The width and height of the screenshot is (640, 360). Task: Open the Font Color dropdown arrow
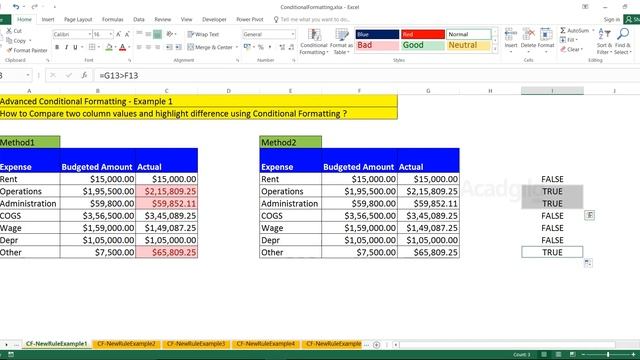(129, 48)
